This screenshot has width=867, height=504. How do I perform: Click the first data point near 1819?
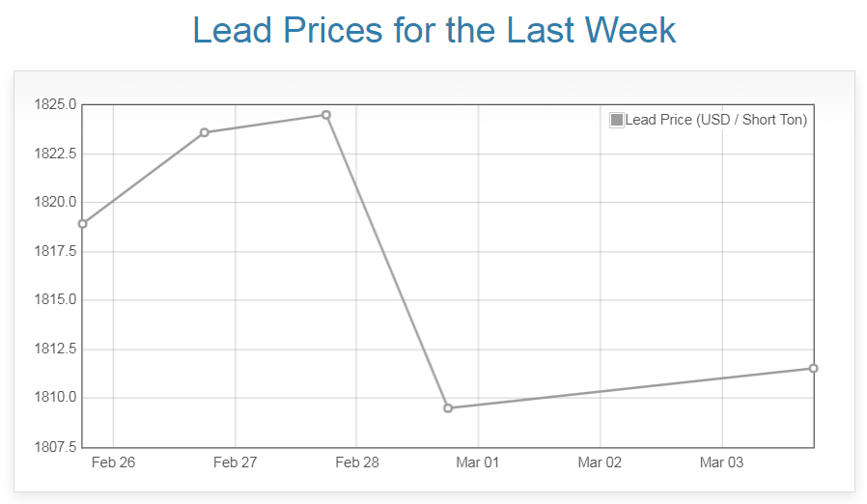click(x=83, y=224)
